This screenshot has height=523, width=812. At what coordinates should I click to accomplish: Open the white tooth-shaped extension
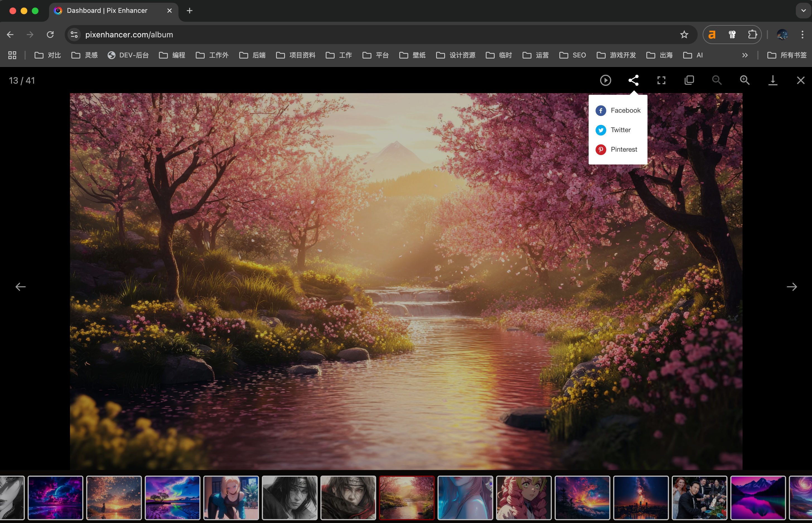(x=732, y=35)
